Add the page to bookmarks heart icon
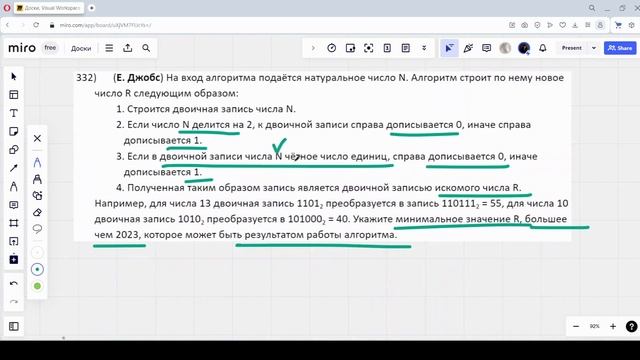Image resolution: width=640 pixels, height=360 pixels. [562, 25]
